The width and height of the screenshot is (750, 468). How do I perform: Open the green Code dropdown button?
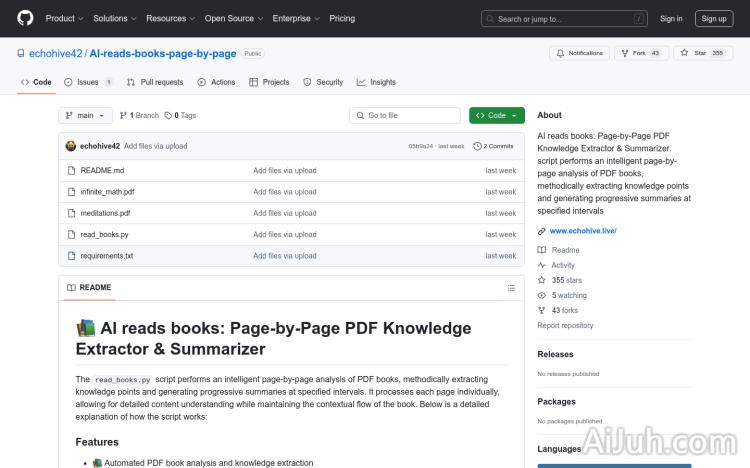pyautogui.click(x=496, y=115)
